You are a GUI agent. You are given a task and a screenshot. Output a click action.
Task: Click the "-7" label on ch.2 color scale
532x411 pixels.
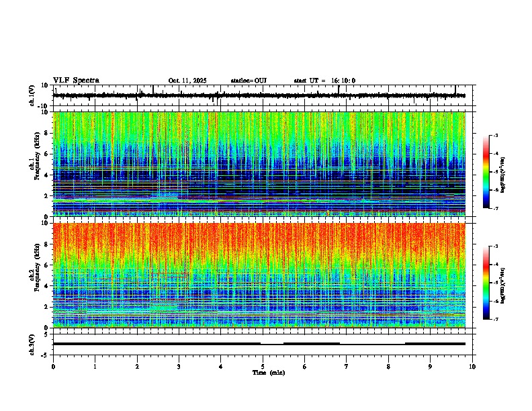click(495, 319)
